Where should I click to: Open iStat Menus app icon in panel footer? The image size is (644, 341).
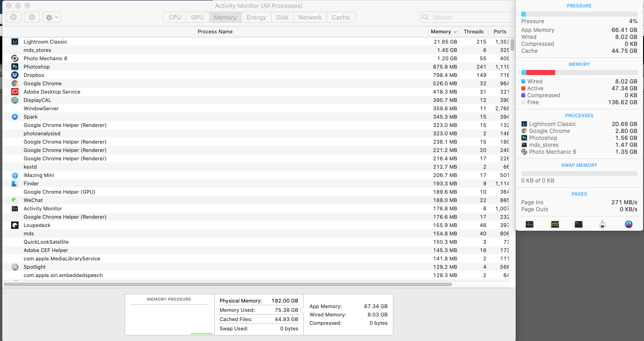click(629, 224)
